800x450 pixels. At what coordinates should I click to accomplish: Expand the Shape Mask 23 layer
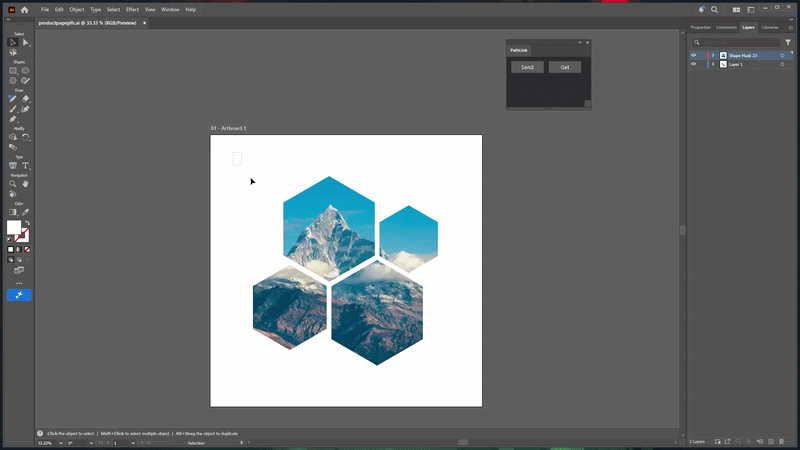(x=713, y=56)
